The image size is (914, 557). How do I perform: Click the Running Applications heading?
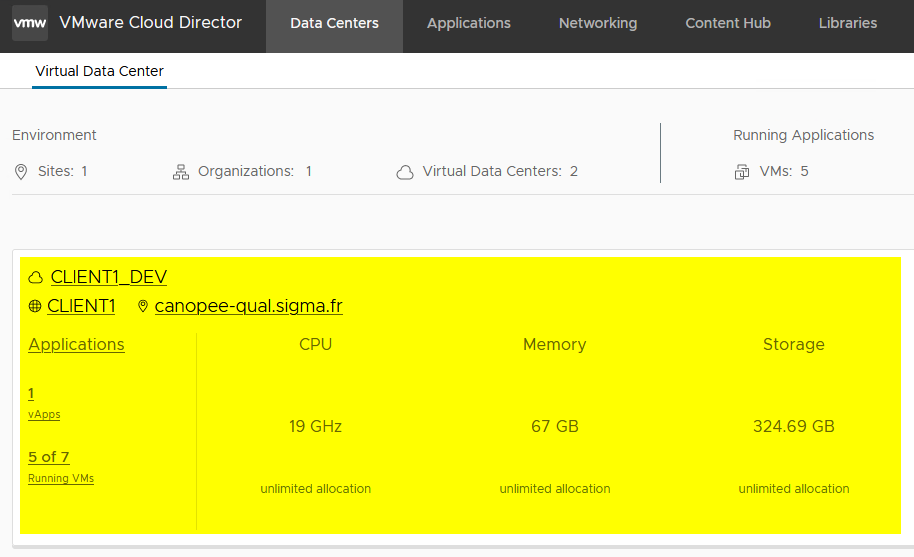(804, 135)
